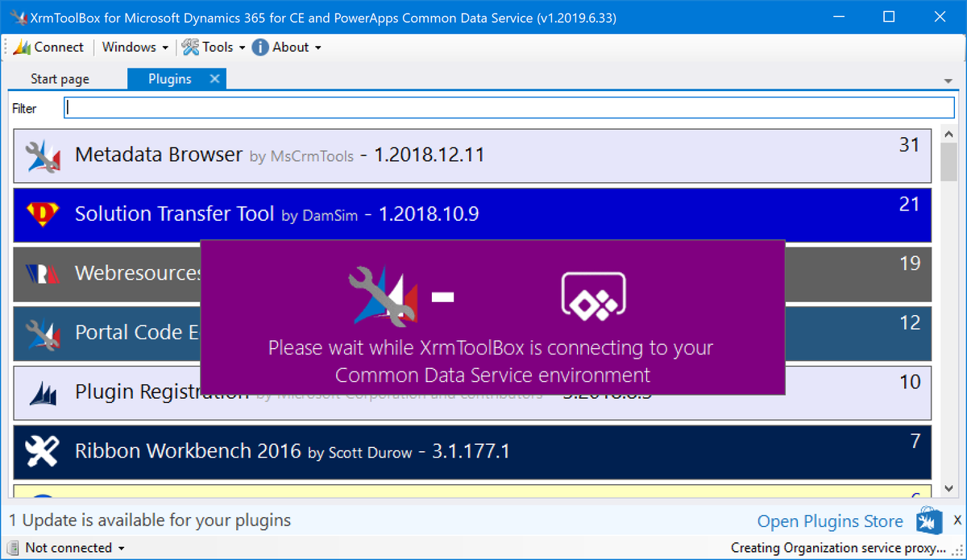Open the Tools dropdown menu
The height and width of the screenshot is (560, 967).
[x=213, y=47]
